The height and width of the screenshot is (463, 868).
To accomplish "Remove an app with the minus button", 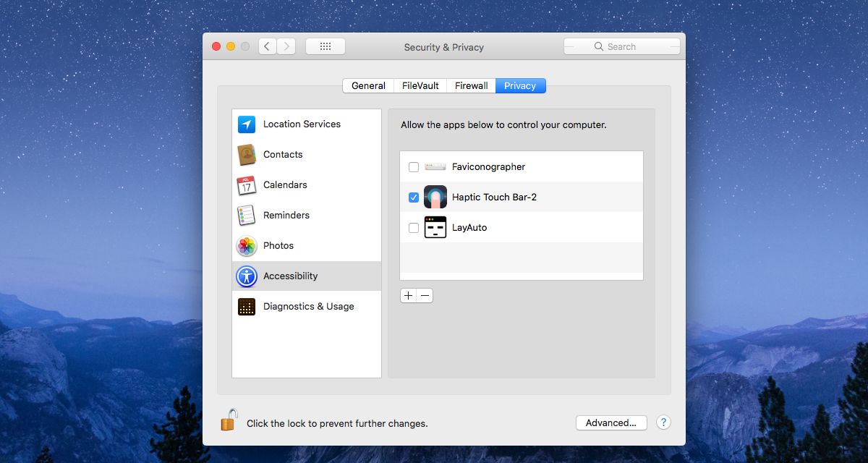I will pyautogui.click(x=425, y=295).
